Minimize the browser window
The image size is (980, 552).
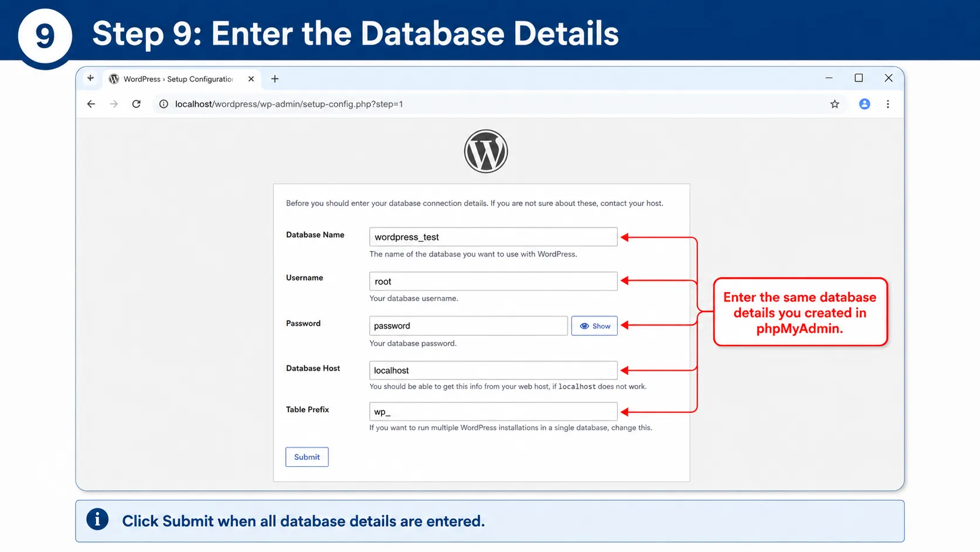(829, 78)
